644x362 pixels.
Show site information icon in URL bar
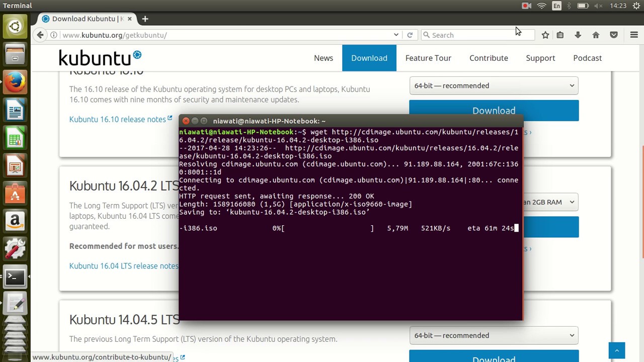[53, 35]
